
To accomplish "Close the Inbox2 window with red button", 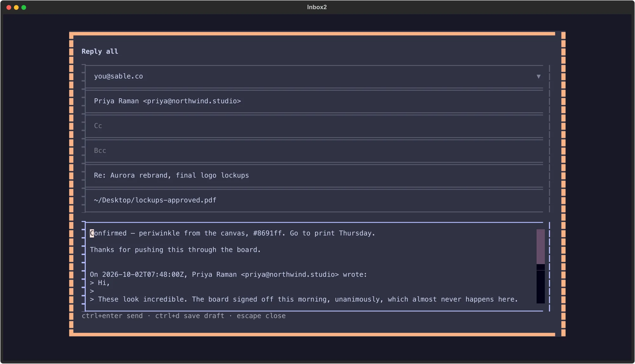I will click(9, 7).
